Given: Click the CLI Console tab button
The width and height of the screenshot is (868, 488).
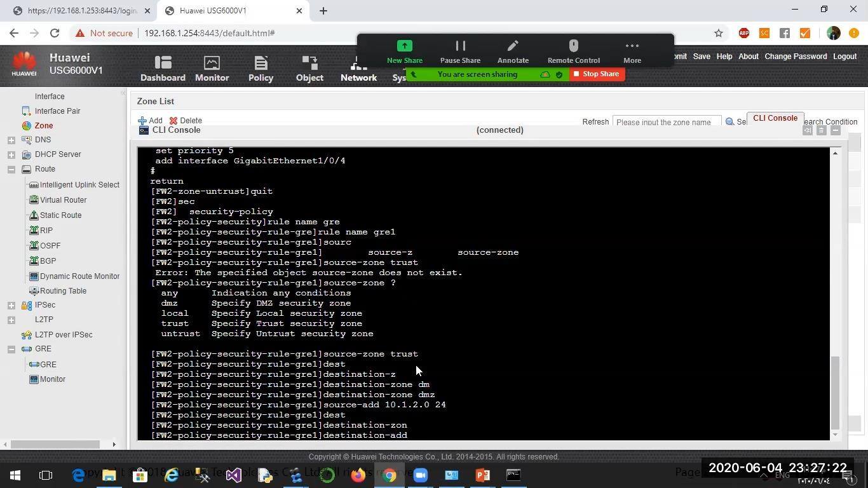Looking at the screenshot, I should [775, 118].
